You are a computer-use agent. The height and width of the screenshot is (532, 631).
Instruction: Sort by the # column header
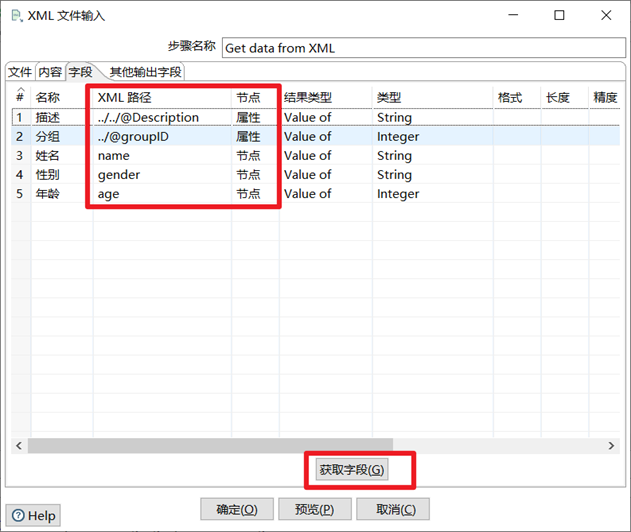(x=21, y=97)
